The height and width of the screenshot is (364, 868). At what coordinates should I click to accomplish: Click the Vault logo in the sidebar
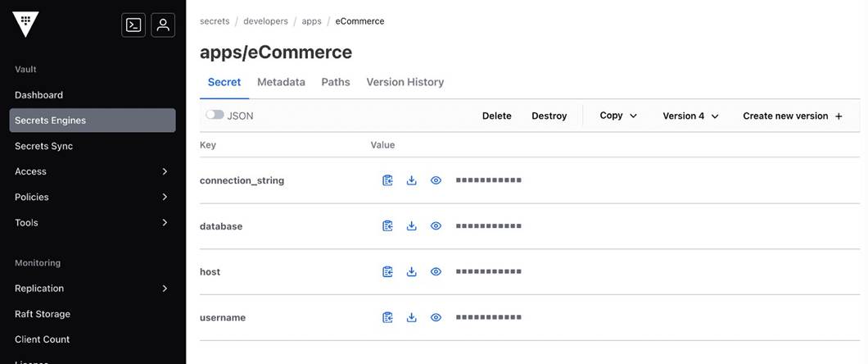click(25, 24)
